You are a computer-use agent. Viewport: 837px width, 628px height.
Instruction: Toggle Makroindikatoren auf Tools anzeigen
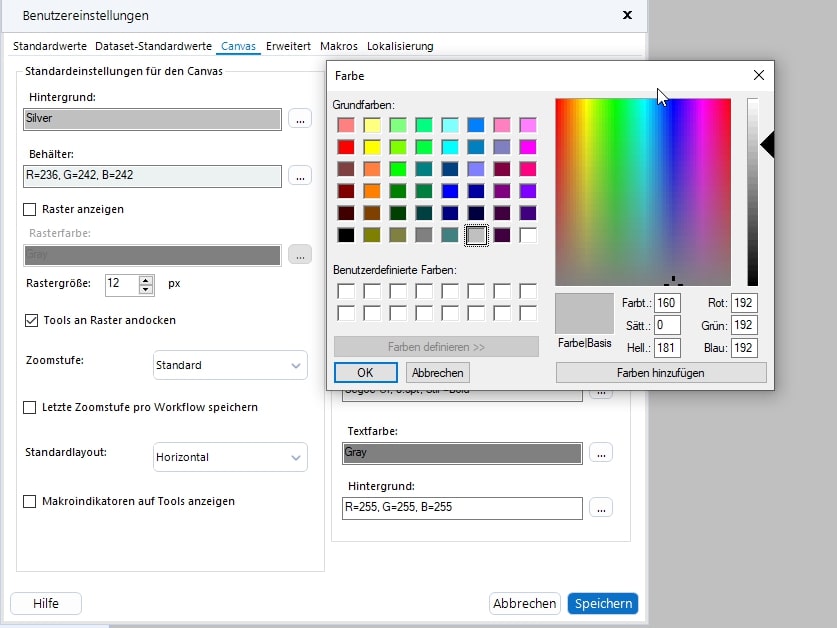pos(30,501)
